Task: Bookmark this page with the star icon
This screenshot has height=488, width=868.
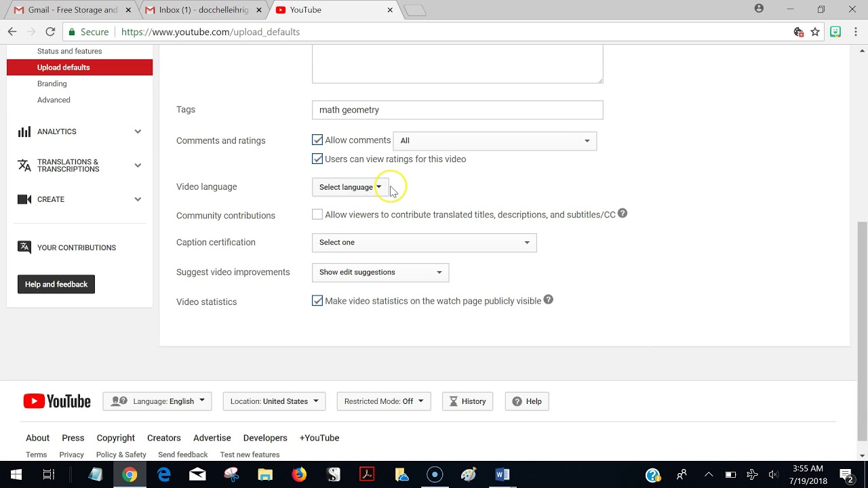Action: (x=815, y=32)
